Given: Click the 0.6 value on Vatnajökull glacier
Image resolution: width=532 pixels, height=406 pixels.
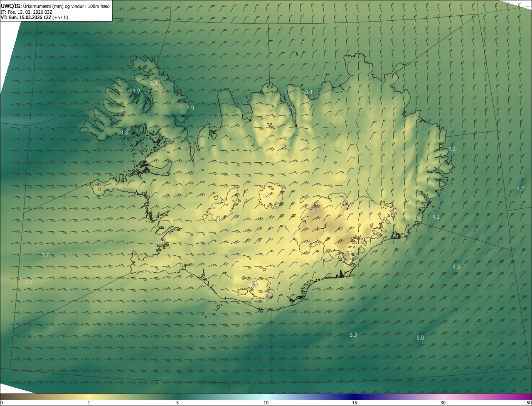Looking at the screenshot, I should pyautogui.click(x=315, y=210).
